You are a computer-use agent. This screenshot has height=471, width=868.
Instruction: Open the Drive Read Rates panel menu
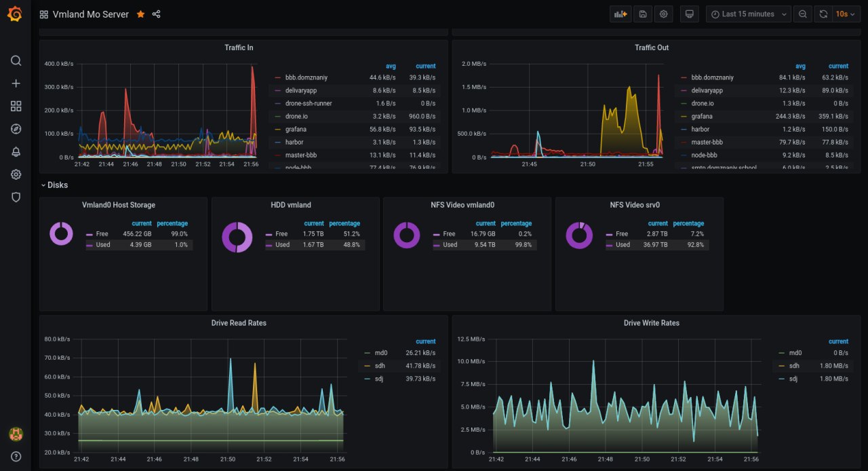[x=239, y=323]
